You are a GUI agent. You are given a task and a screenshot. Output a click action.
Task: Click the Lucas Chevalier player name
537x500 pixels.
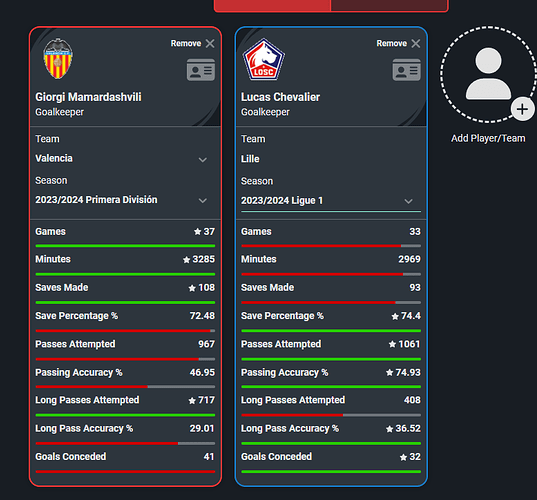click(x=280, y=97)
